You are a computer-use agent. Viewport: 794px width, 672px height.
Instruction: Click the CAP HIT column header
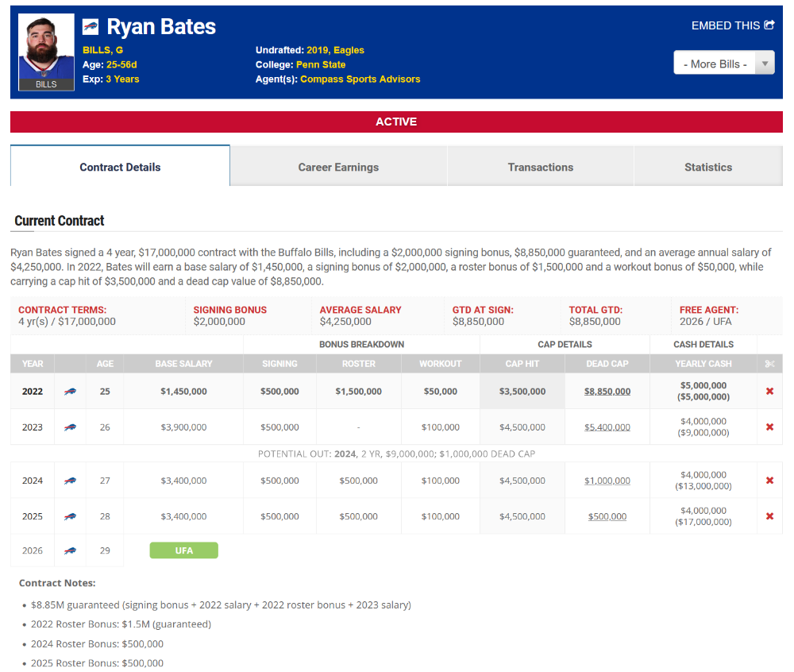click(522, 364)
